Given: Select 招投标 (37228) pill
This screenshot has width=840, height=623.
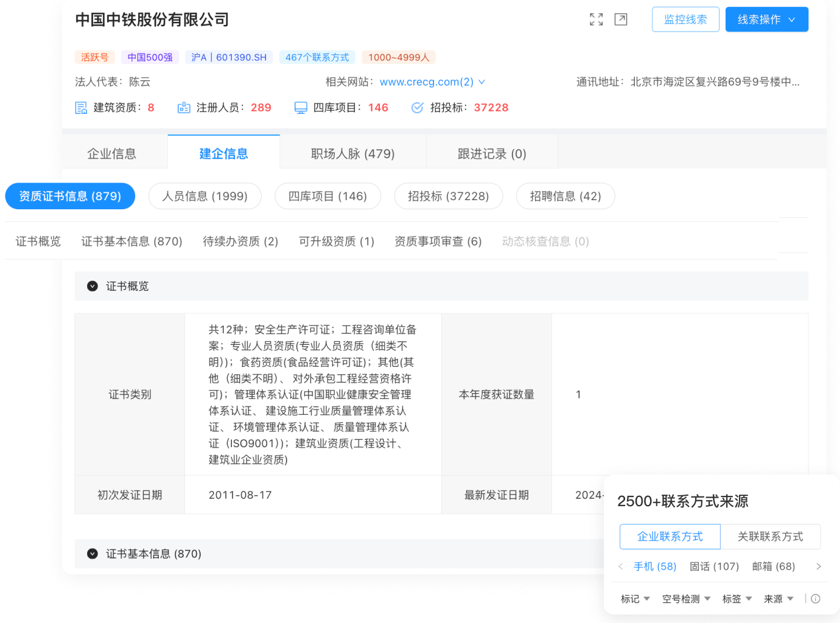Looking at the screenshot, I should tap(449, 196).
